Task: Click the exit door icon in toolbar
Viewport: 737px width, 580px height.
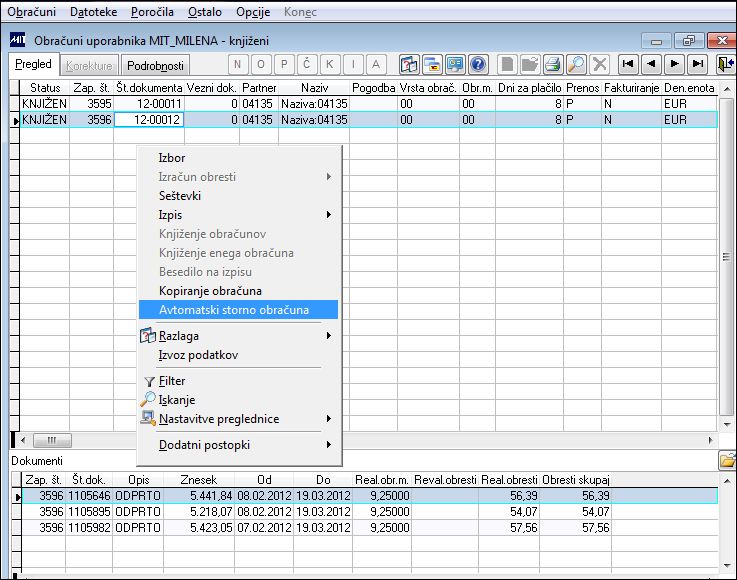Action: 725,64
